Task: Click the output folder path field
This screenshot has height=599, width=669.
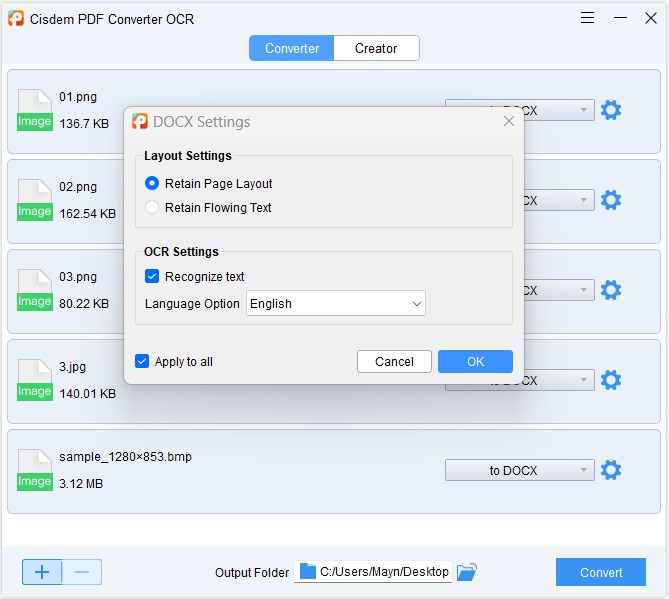Action: coord(373,572)
